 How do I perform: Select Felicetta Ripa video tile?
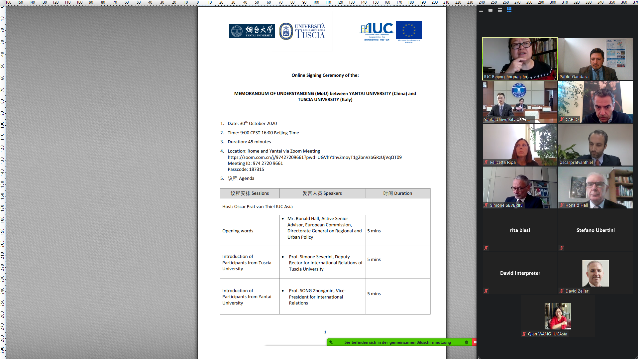520,145
